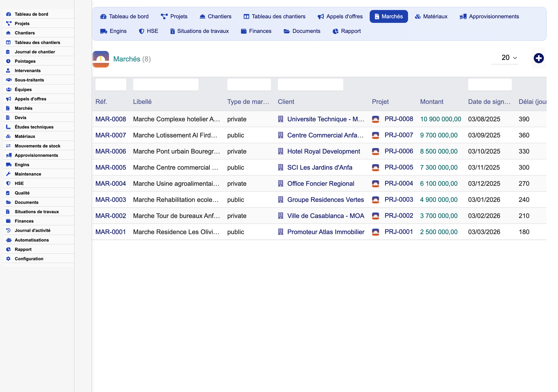Click the Projets icon in sidebar

pos(8,23)
